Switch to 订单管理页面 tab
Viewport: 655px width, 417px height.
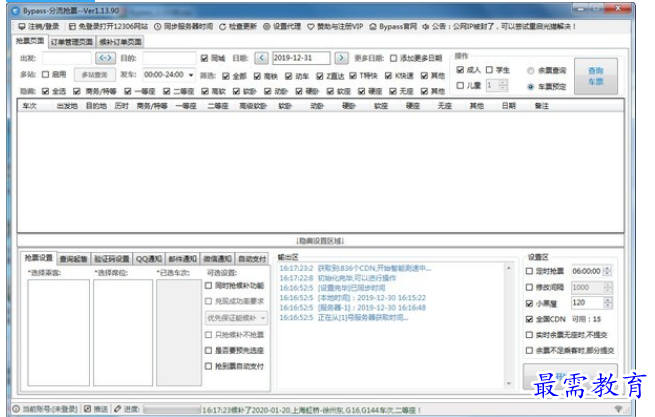point(71,42)
